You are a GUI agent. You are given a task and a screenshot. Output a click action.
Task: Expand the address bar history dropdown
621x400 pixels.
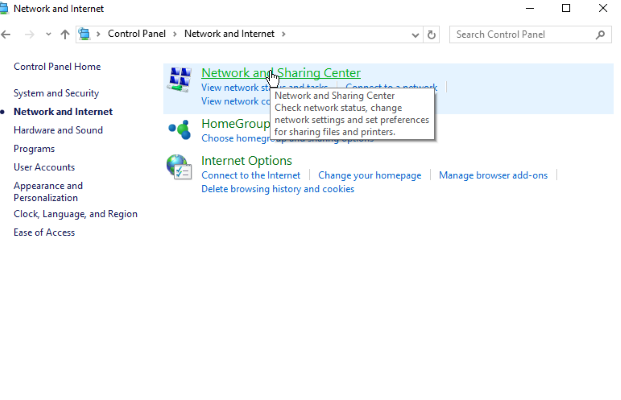pos(415,35)
